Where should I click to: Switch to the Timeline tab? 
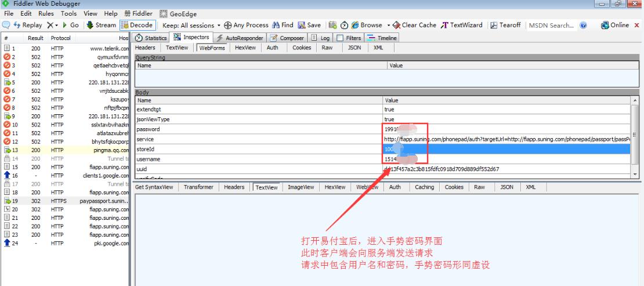(382, 38)
